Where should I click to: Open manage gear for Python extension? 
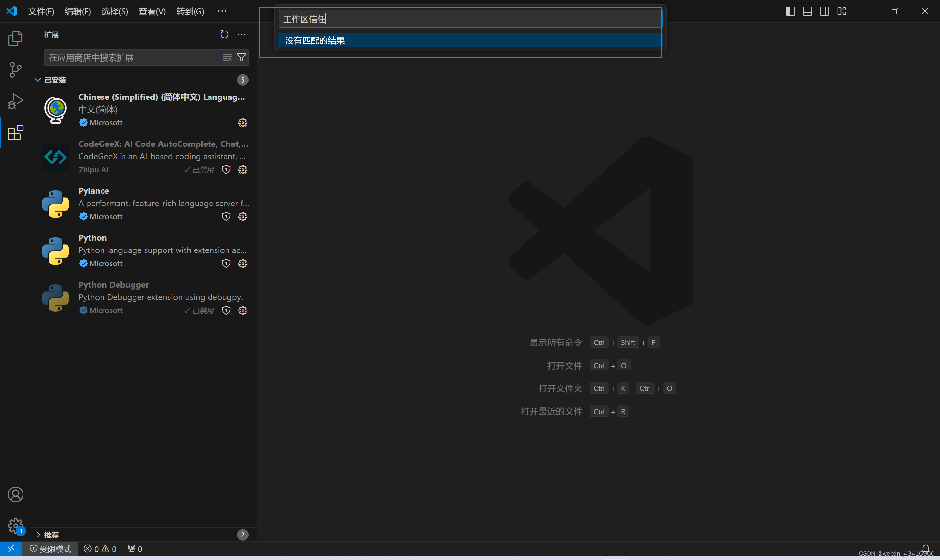click(x=243, y=264)
